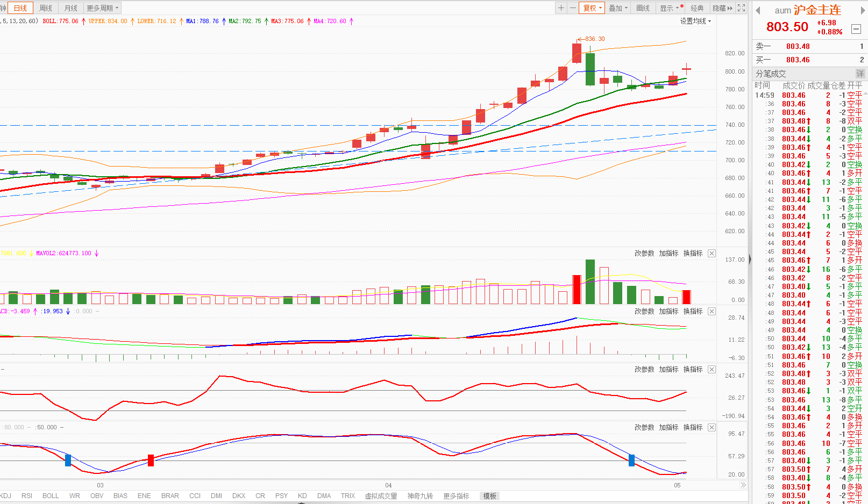868x504 pixels.
Task: Click the 模板 template button
Action: coord(489,496)
